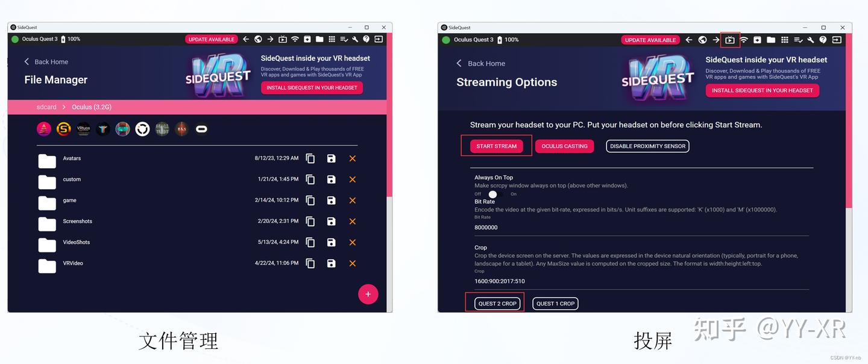Image resolution: width=868 pixels, height=364 pixels.
Task: Click Back Home arrow in File Manager
Action: coord(27,61)
